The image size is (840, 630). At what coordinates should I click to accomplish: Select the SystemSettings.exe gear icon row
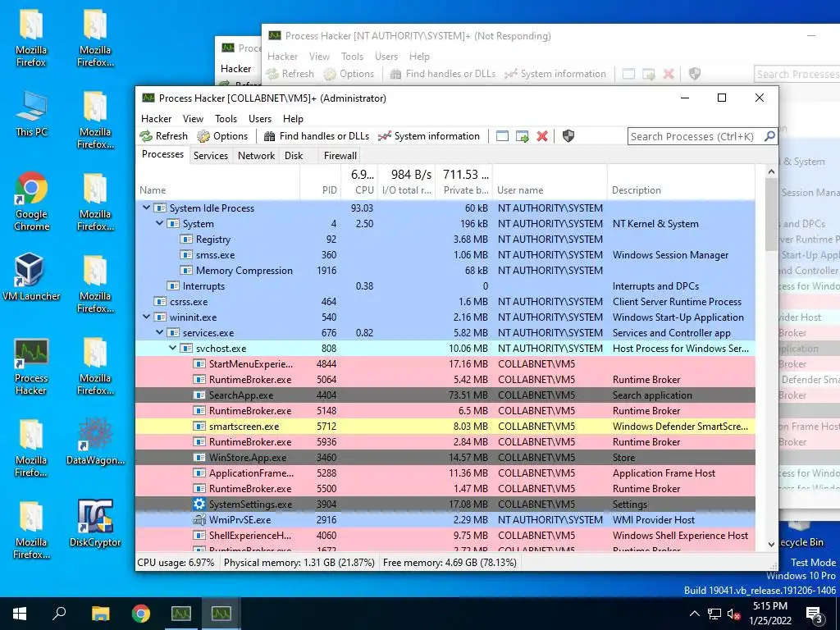(x=445, y=504)
